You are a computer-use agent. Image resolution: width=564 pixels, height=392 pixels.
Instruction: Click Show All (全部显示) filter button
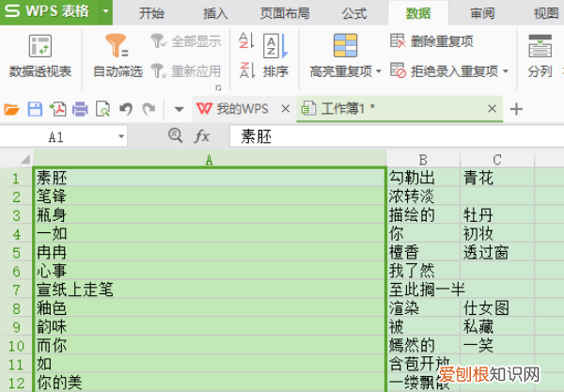coord(185,41)
